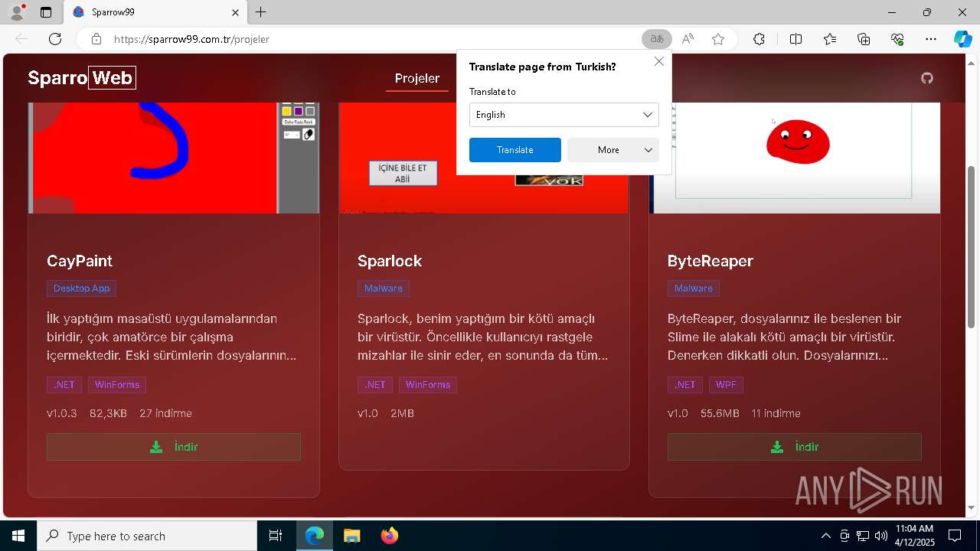The height and width of the screenshot is (551, 980).
Task: Click the .NET tag on CayPaint
Action: click(x=64, y=385)
